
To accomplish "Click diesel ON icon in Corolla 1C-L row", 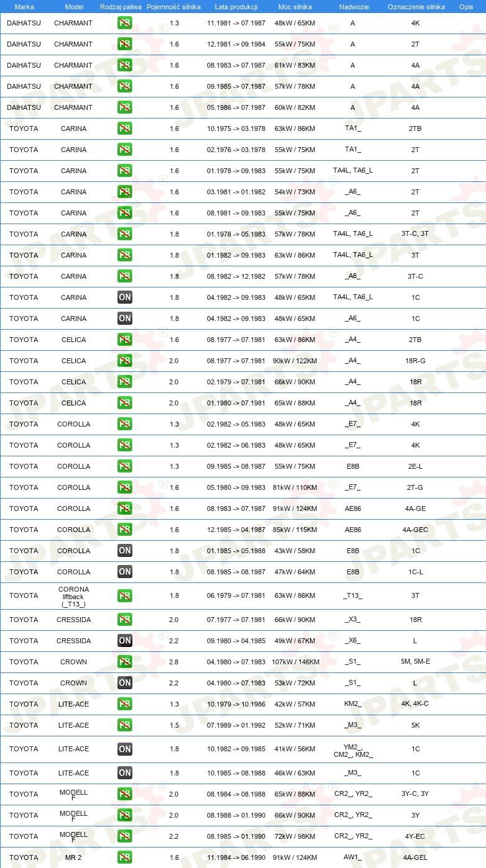I will click(x=125, y=572).
